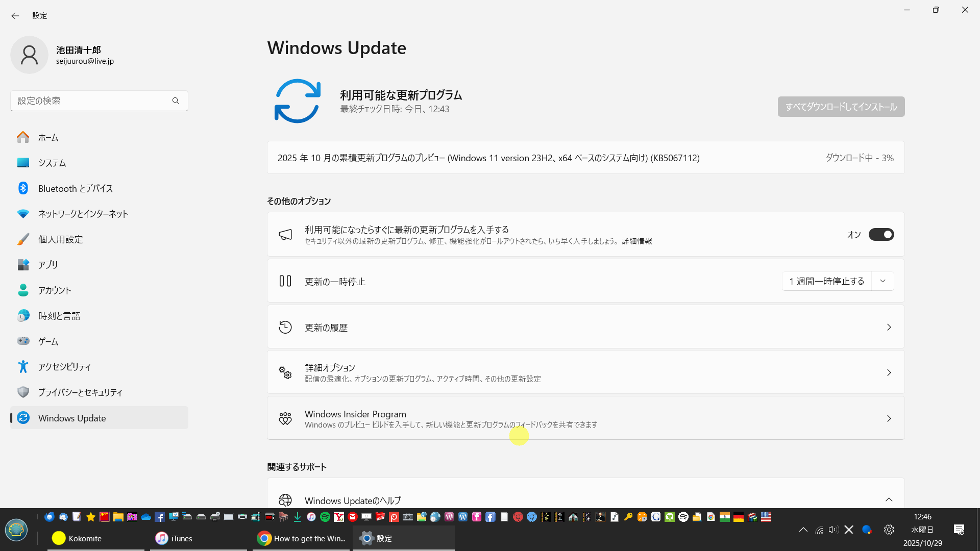Toggle off 'get latest updates as soon as available'
980x551 pixels.
point(881,235)
